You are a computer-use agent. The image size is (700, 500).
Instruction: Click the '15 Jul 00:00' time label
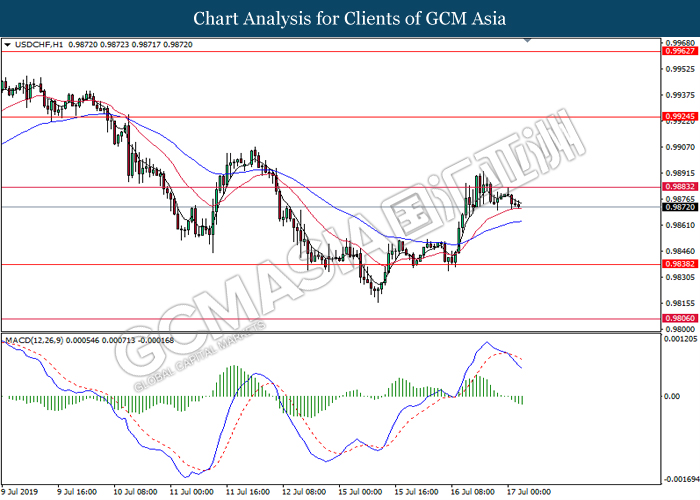360,492
